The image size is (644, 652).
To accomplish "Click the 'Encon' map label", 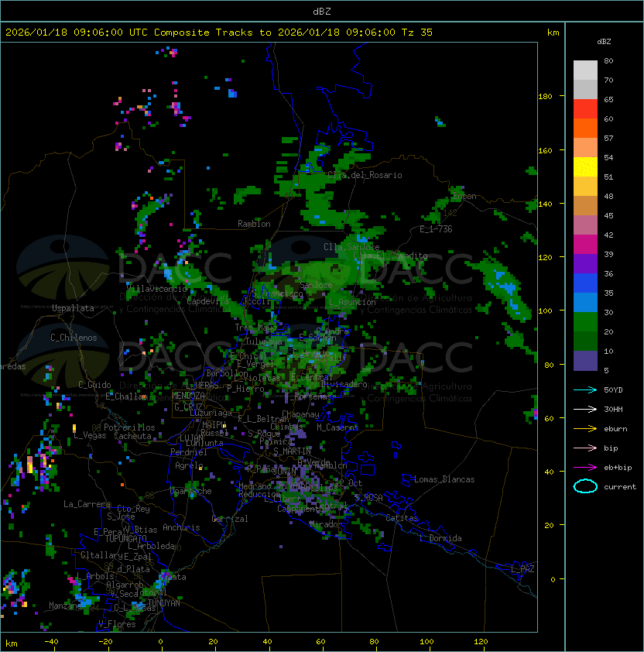I will pos(464,196).
